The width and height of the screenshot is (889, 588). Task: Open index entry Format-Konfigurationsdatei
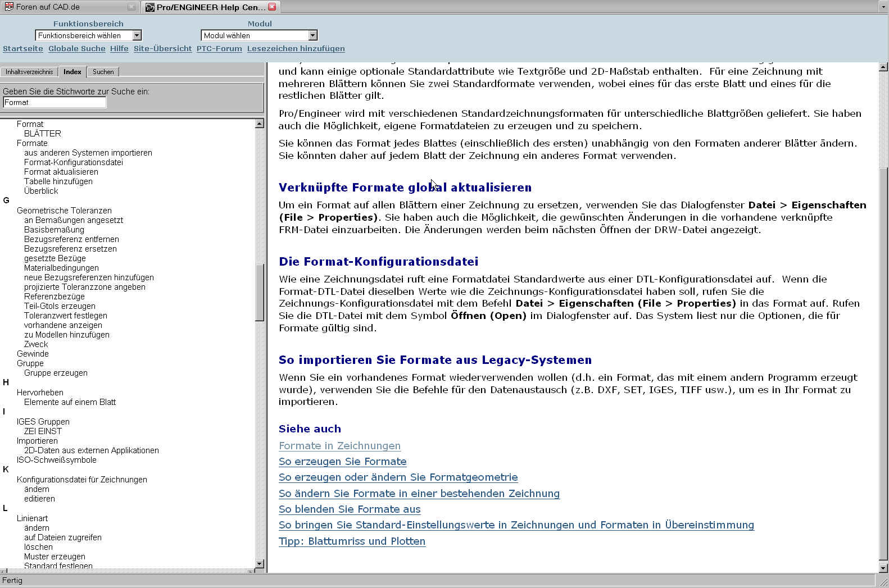pyautogui.click(x=74, y=162)
